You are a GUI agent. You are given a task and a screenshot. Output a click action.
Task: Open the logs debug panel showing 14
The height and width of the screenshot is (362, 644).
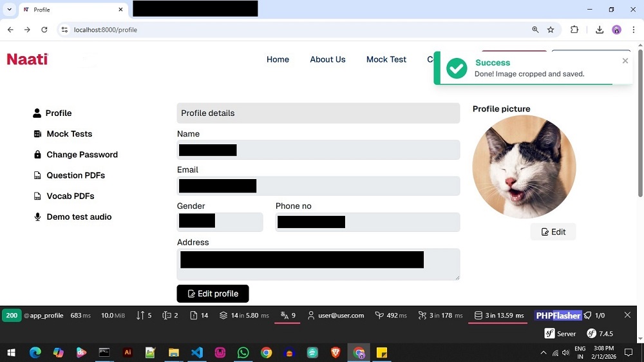[x=199, y=316]
